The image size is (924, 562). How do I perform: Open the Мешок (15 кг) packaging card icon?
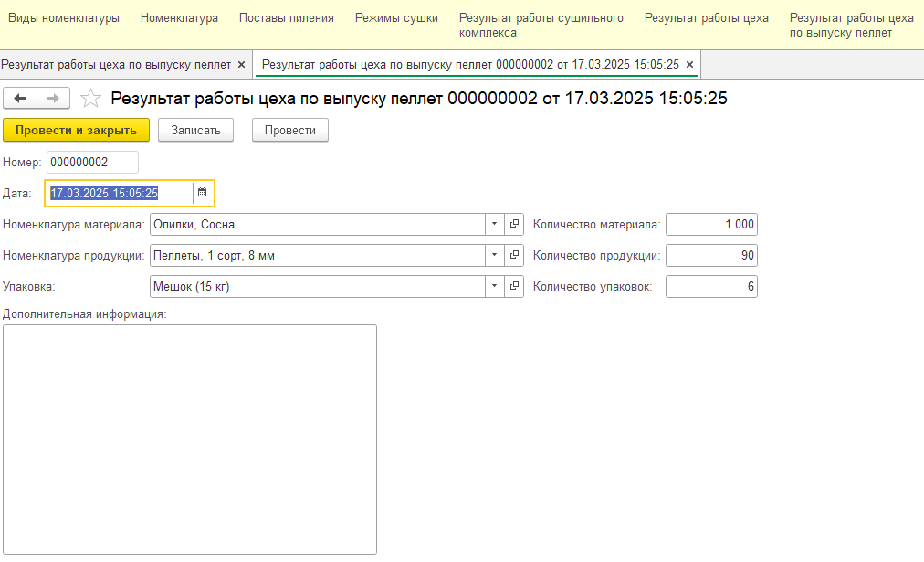514,287
